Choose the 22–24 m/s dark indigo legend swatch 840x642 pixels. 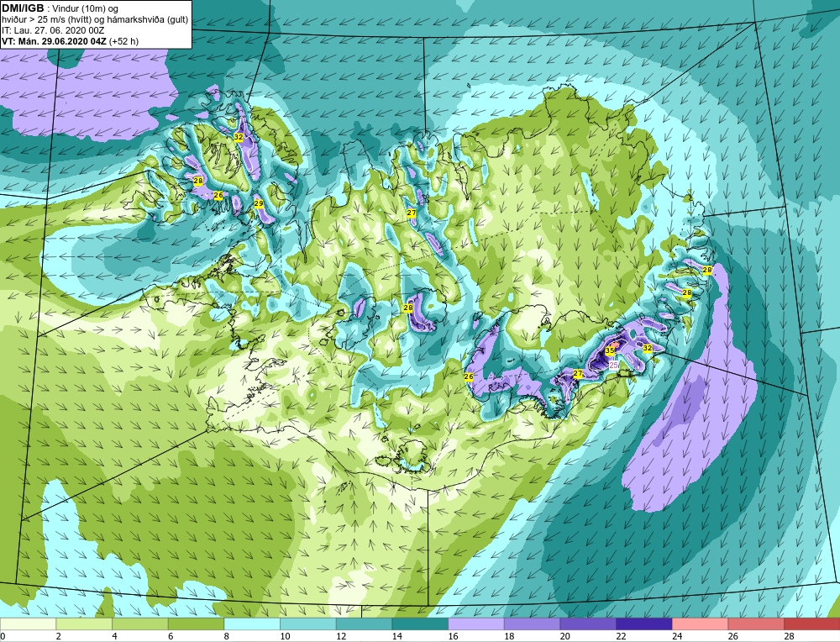644,624
